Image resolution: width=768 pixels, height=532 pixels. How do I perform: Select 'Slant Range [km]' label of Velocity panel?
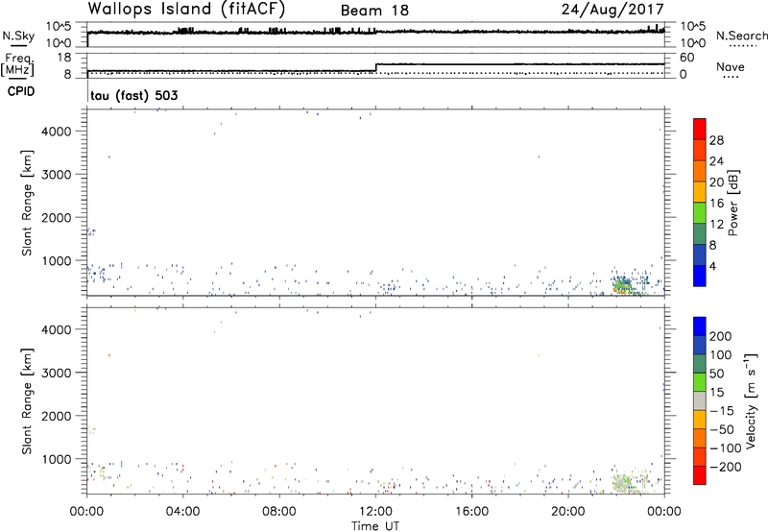[x=27, y=400]
